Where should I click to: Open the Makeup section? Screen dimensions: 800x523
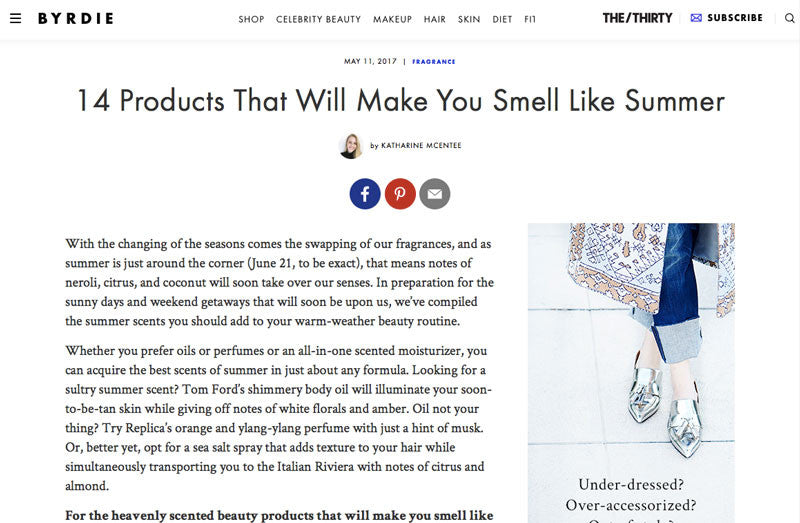[x=392, y=19]
